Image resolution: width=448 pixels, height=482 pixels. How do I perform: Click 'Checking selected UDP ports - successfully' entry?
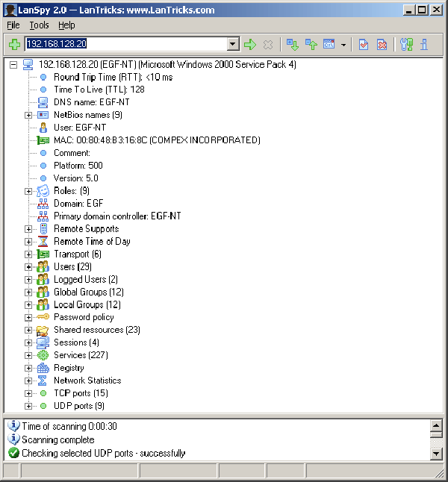click(x=104, y=454)
